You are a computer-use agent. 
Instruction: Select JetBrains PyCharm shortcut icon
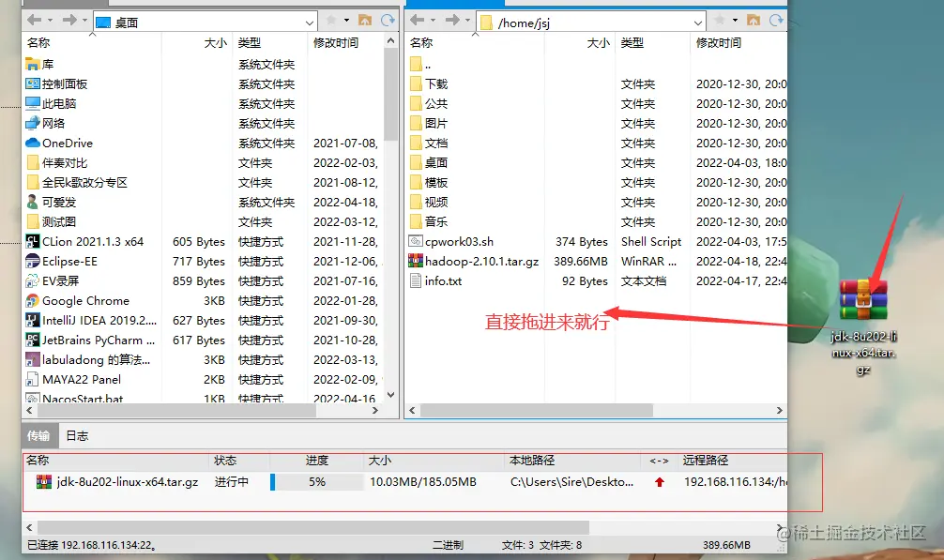tap(33, 340)
